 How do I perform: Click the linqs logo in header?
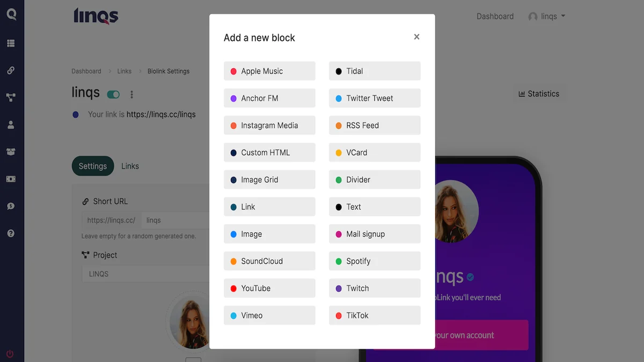click(x=96, y=16)
